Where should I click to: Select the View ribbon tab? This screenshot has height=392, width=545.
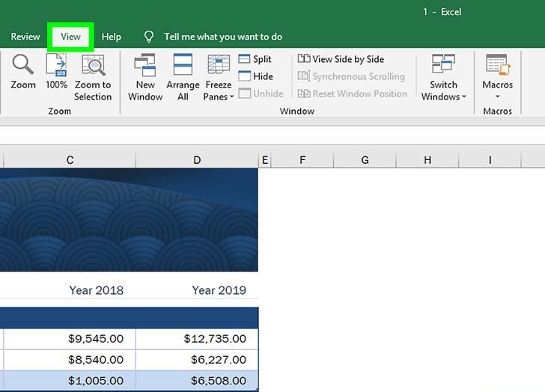(70, 37)
